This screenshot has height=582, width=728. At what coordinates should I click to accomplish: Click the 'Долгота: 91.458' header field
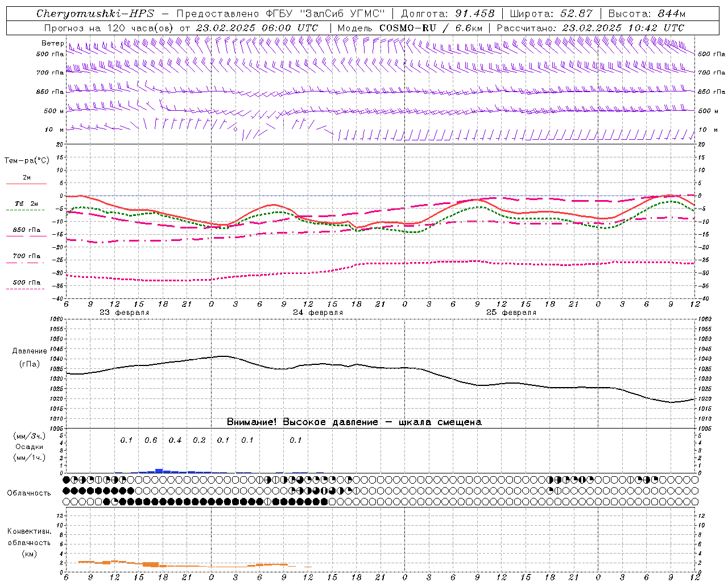(x=448, y=14)
